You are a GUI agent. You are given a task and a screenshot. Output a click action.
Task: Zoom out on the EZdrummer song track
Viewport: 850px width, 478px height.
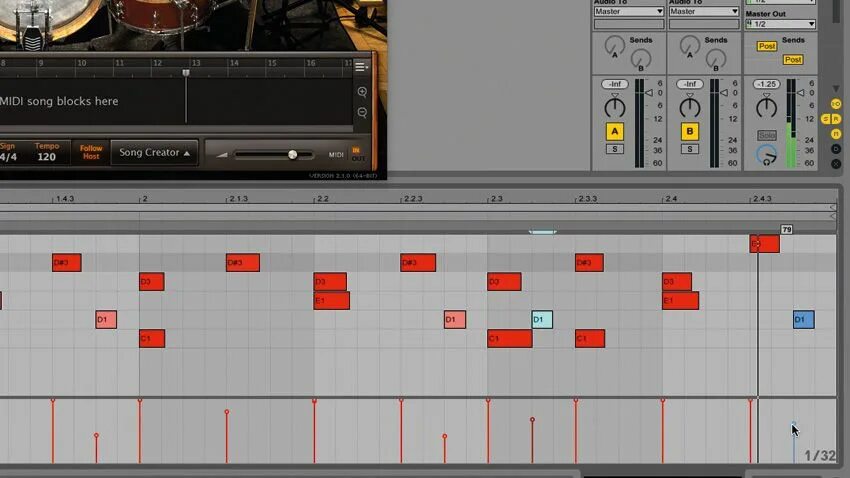362,112
